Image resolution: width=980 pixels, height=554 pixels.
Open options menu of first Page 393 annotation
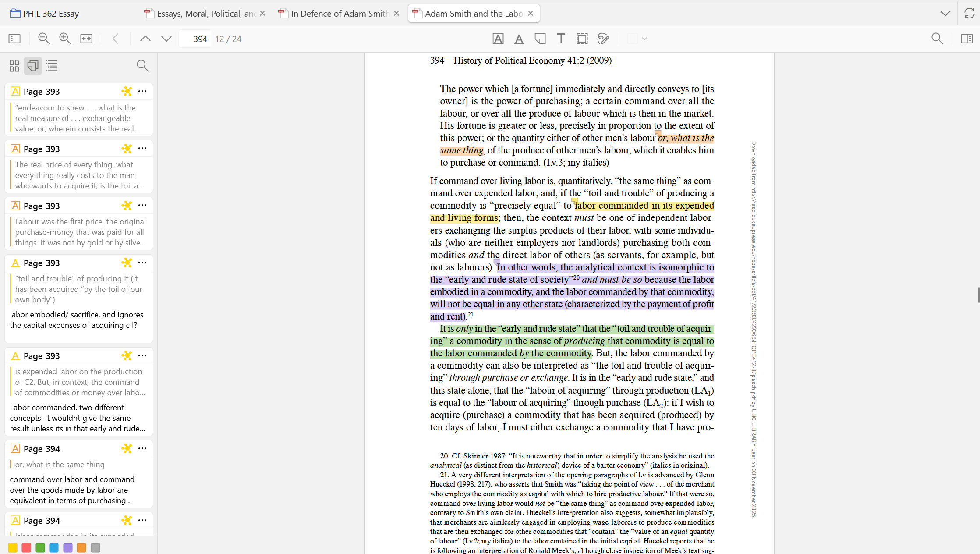142,91
